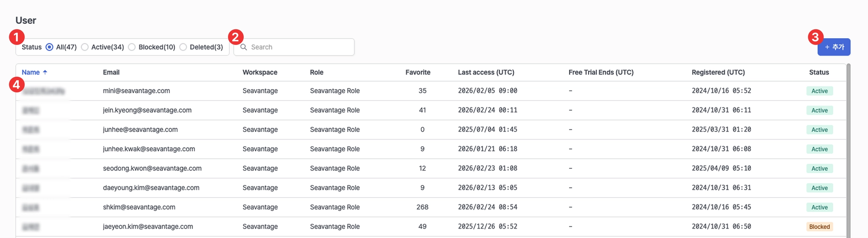868x238 pixels.
Task: Click Active badge for junhee@seavantage.com
Action: (x=819, y=130)
